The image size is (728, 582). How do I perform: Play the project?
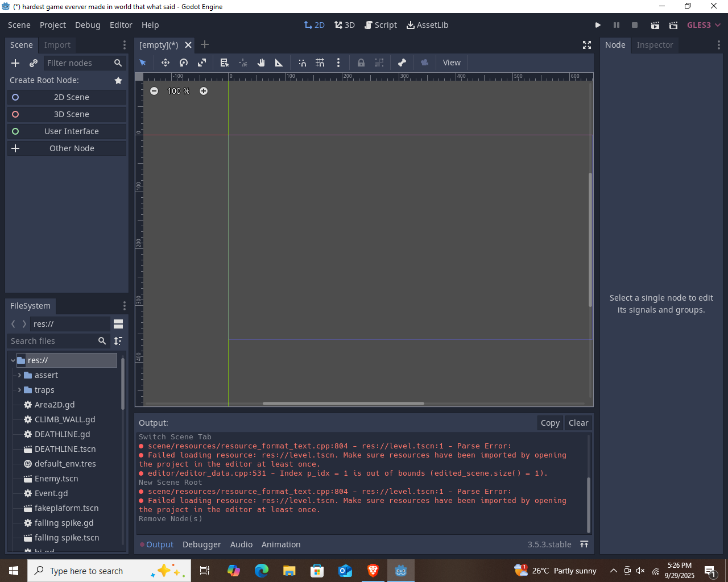(598, 25)
